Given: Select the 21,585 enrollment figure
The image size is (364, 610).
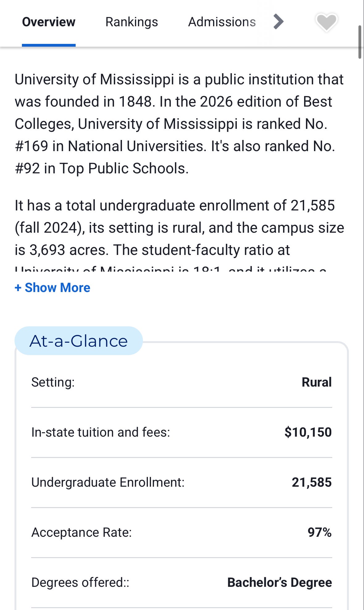Looking at the screenshot, I should click(x=312, y=482).
